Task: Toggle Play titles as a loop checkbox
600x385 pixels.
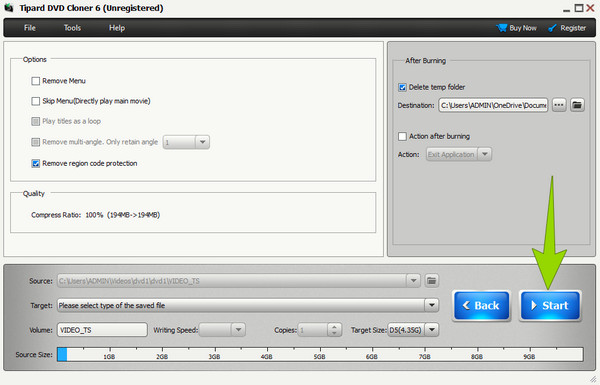Action: pos(36,121)
